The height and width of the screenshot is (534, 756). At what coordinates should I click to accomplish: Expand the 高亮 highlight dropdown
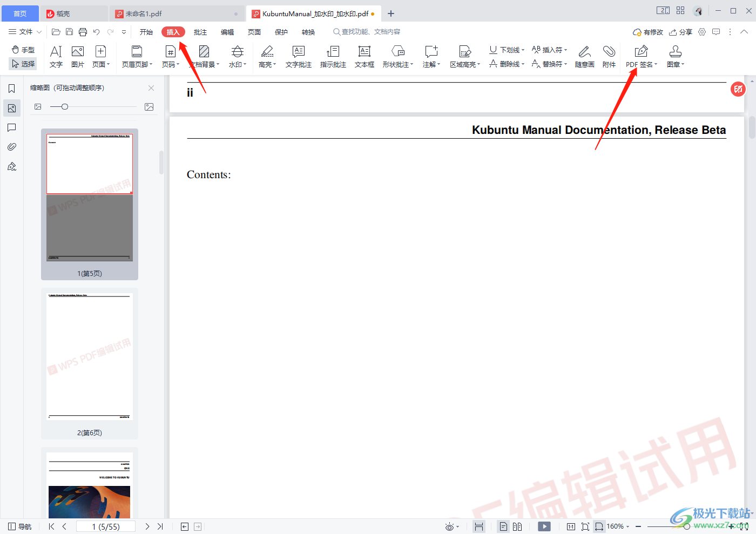point(267,57)
